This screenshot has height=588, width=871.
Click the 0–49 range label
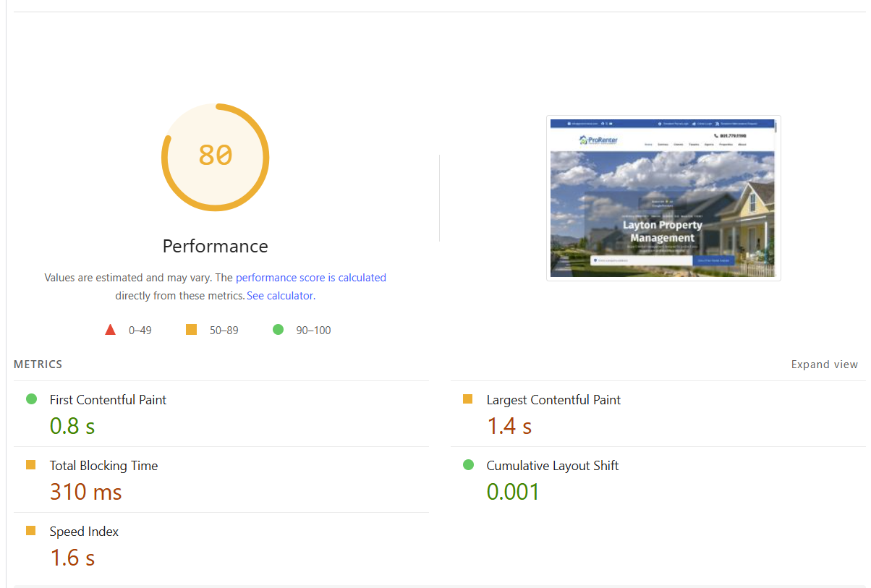coord(140,331)
